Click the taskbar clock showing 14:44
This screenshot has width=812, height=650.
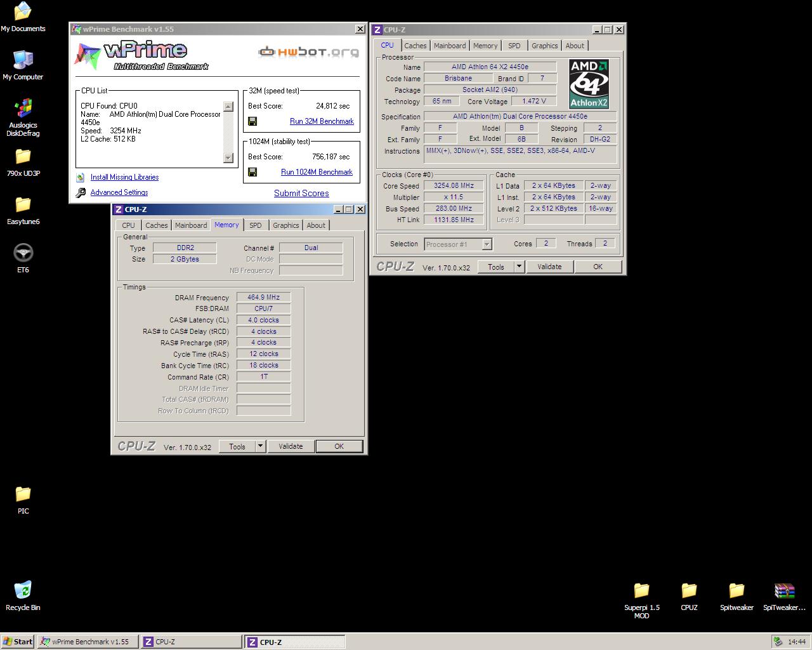(796, 642)
